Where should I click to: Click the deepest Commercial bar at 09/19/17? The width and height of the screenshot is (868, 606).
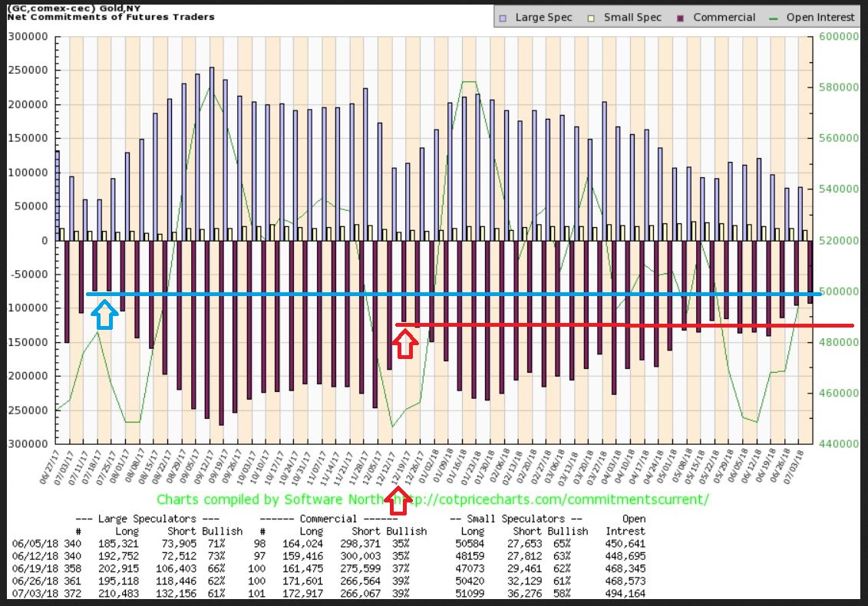(222, 333)
